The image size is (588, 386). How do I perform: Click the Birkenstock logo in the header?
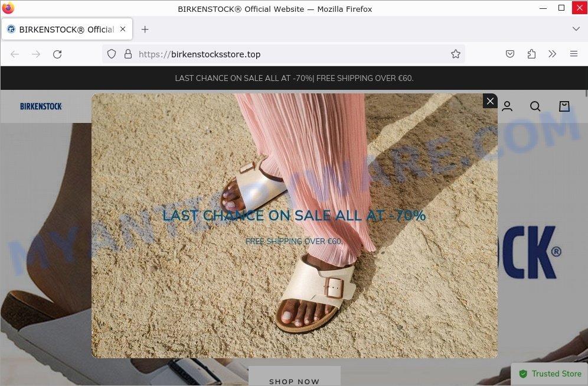tap(41, 106)
